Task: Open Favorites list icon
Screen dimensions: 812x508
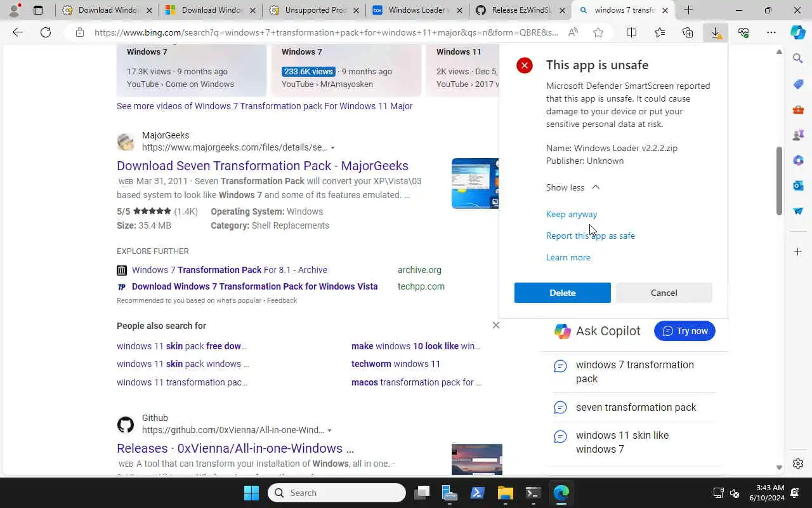Action: 660,32
